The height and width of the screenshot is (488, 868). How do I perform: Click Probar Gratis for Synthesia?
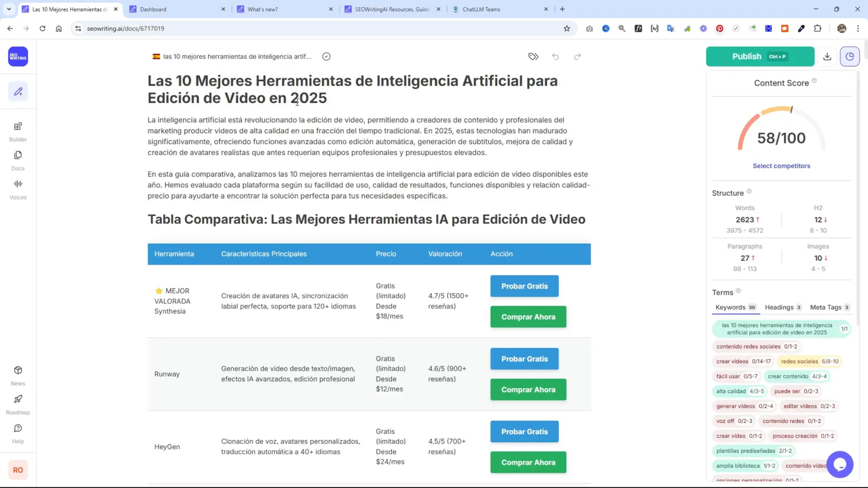(524, 286)
